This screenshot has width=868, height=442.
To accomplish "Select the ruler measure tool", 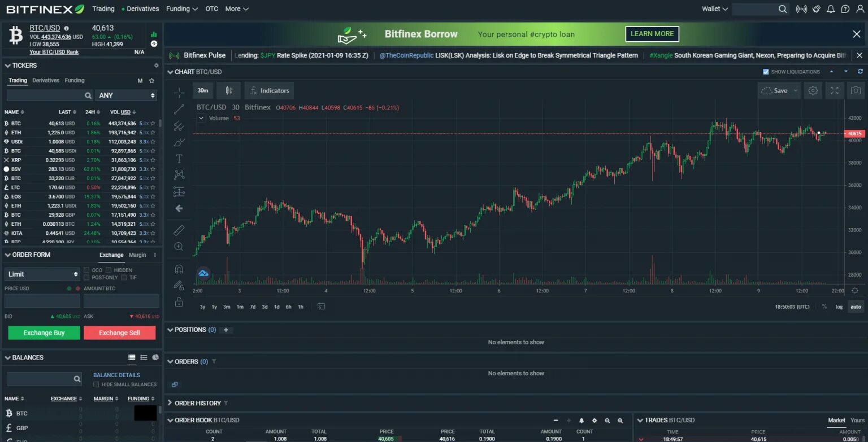I will [x=179, y=230].
